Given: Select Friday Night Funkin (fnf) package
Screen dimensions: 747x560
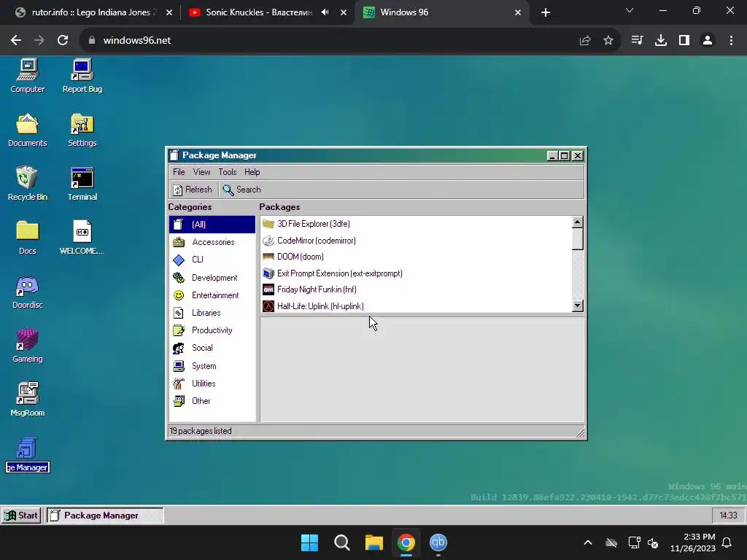Looking at the screenshot, I should (417, 289).
